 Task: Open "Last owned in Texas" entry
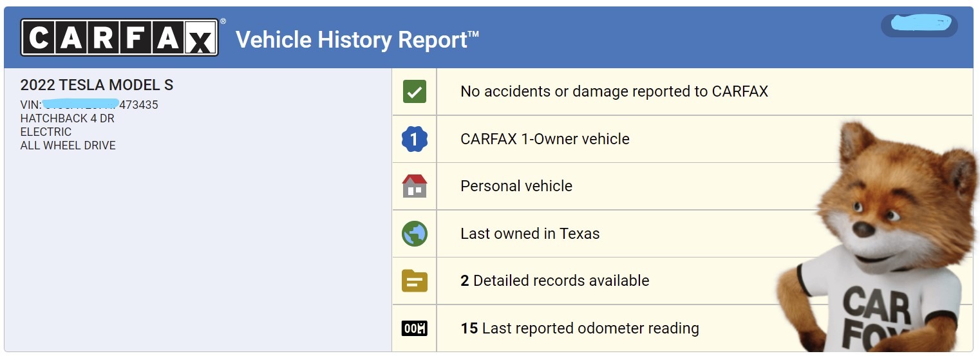pyautogui.click(x=529, y=234)
